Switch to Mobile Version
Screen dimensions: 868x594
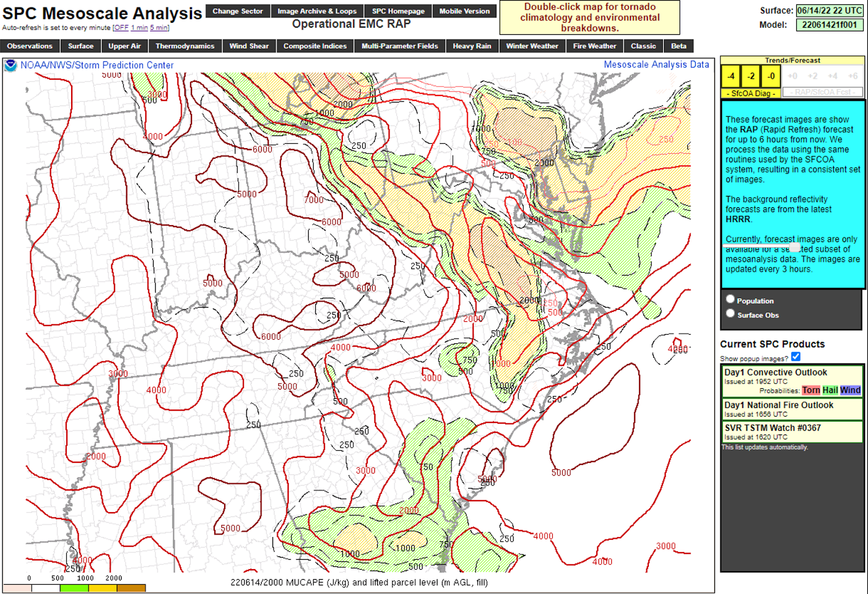[x=464, y=11]
